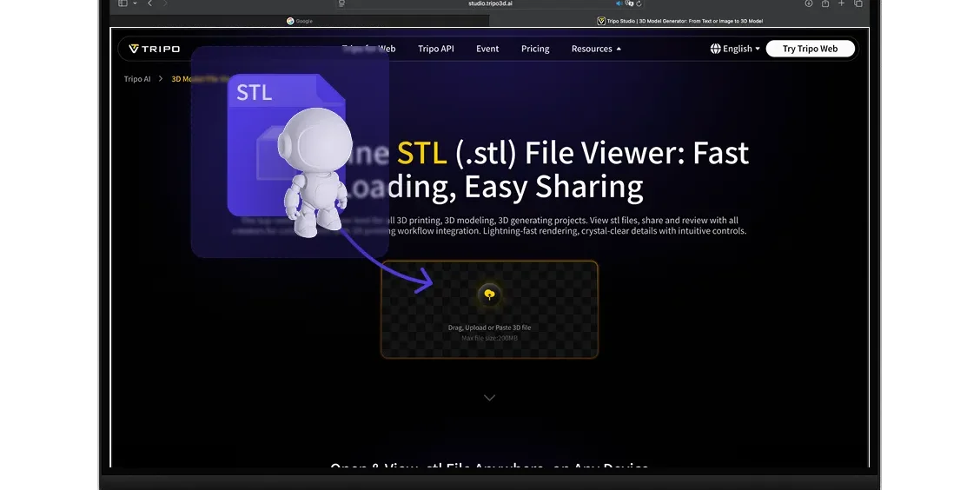Viewport: 980px width, 490px height.
Task: Open the Event page
Action: [x=487, y=49]
